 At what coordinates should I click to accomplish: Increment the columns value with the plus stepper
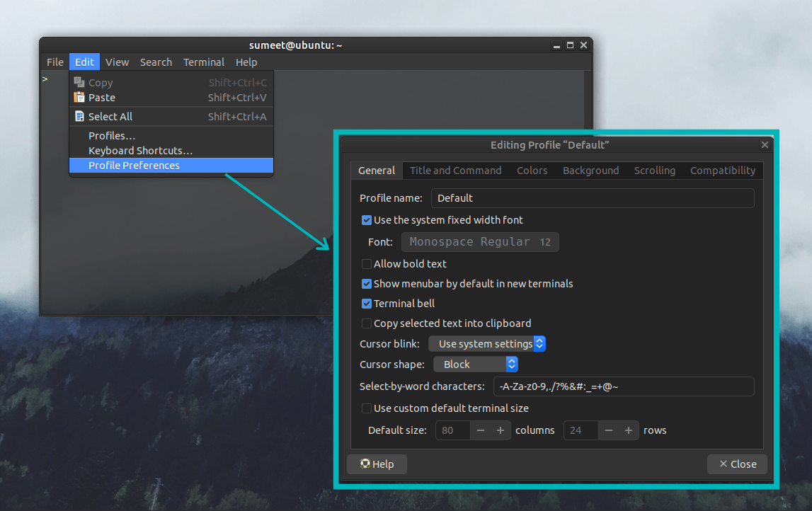pyautogui.click(x=501, y=430)
